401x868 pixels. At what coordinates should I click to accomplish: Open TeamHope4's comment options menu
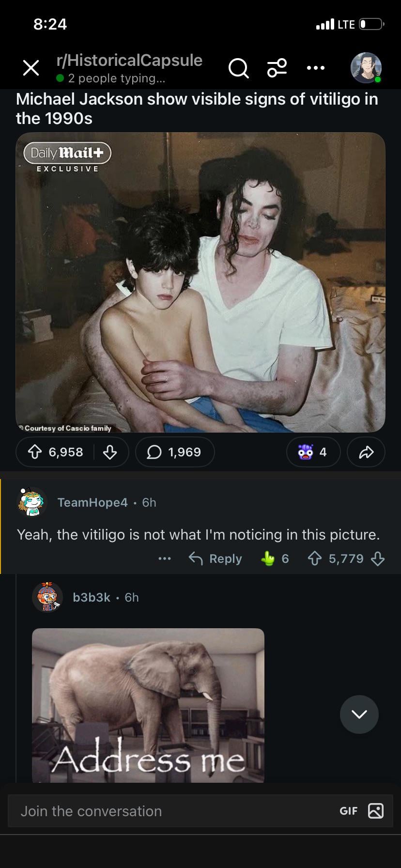tap(165, 559)
